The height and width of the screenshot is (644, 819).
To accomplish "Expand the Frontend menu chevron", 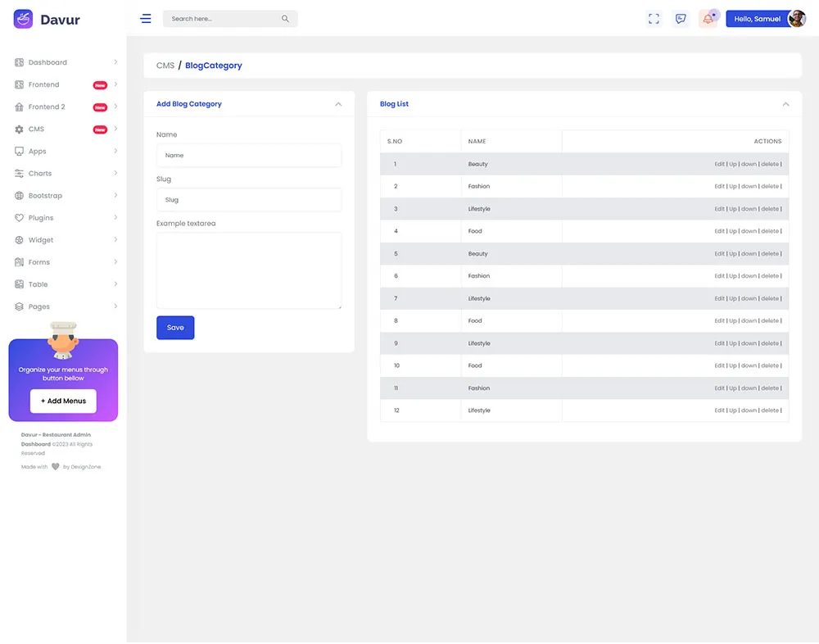I will pyautogui.click(x=115, y=84).
